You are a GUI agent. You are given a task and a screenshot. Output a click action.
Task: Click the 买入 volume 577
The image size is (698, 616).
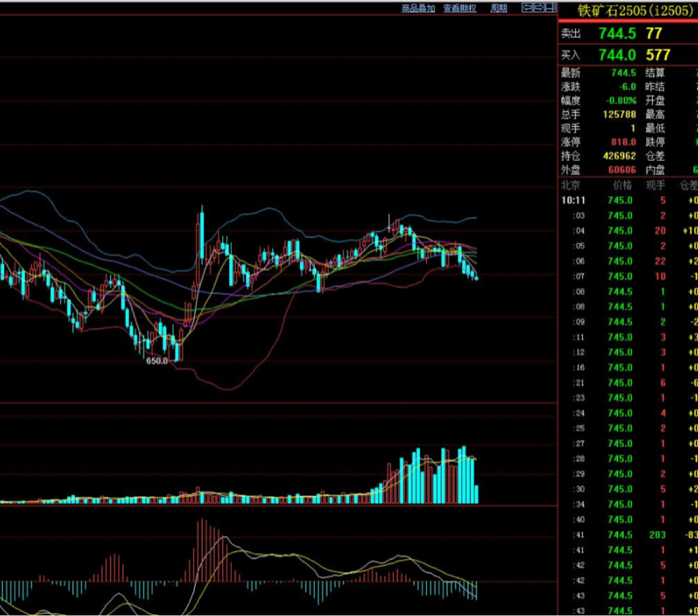click(x=658, y=55)
